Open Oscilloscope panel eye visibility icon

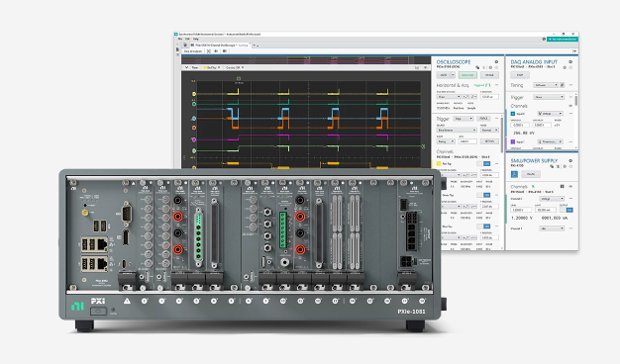point(496,62)
